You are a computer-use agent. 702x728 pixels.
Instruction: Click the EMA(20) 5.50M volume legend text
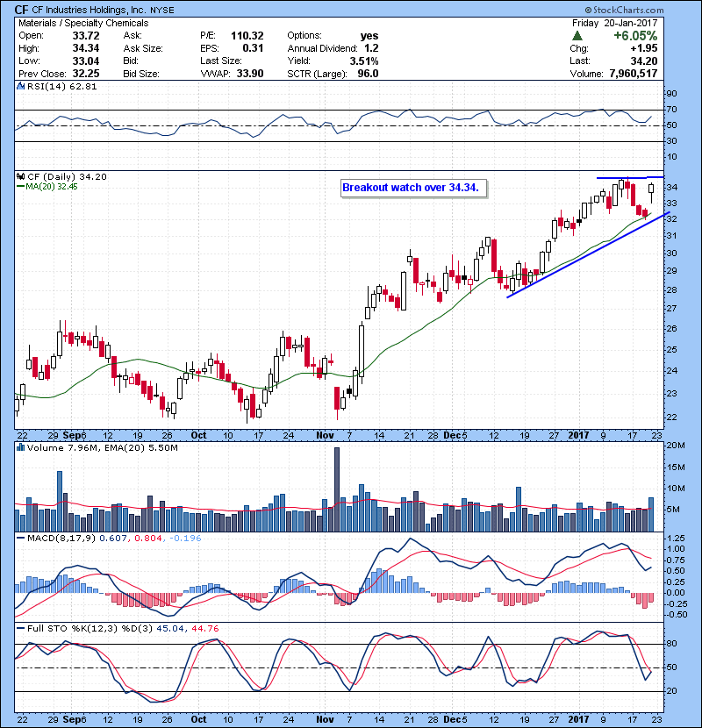coord(141,448)
